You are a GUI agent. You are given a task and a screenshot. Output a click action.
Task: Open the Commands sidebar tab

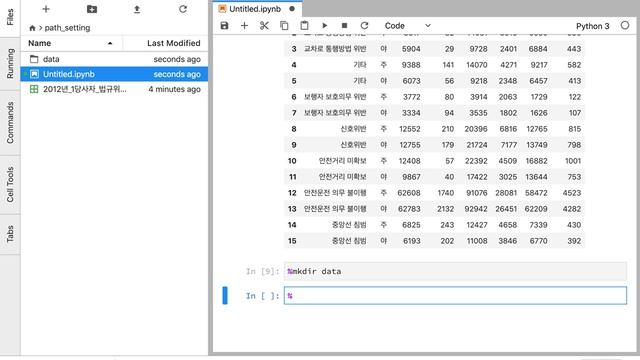pos(10,122)
